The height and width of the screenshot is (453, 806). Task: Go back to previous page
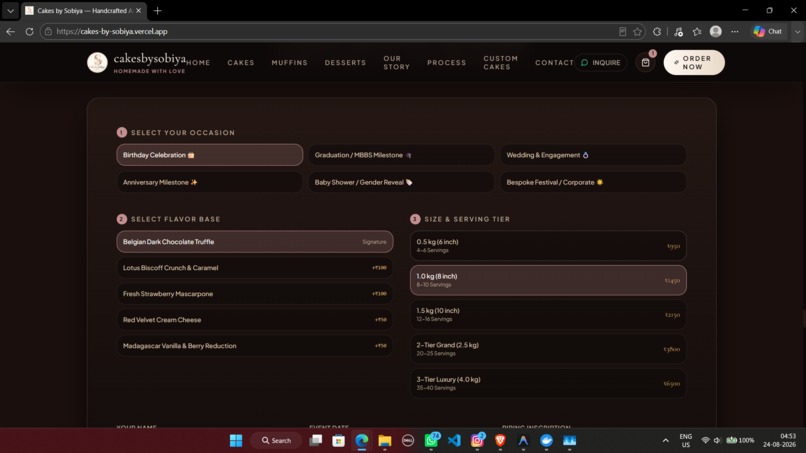pos(10,31)
